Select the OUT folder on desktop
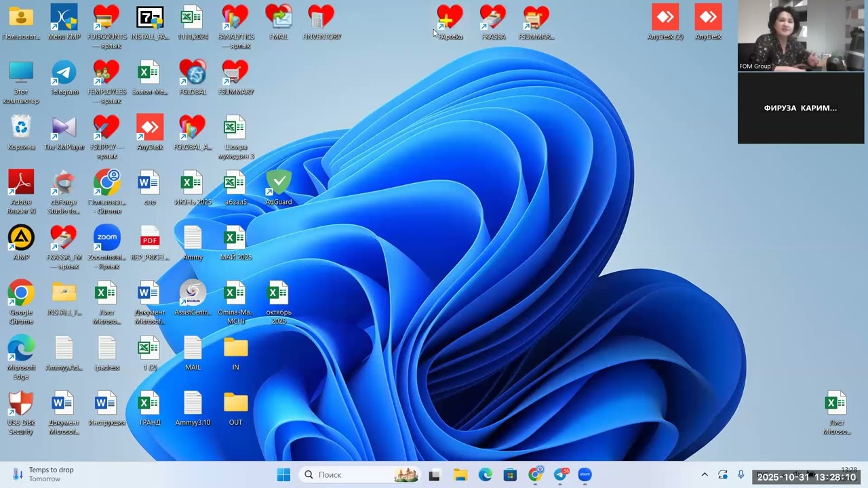868x488 pixels. pyautogui.click(x=235, y=409)
